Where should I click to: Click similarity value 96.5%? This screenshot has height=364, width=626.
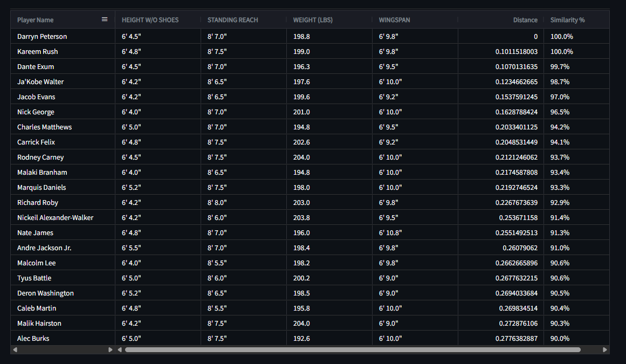click(560, 112)
